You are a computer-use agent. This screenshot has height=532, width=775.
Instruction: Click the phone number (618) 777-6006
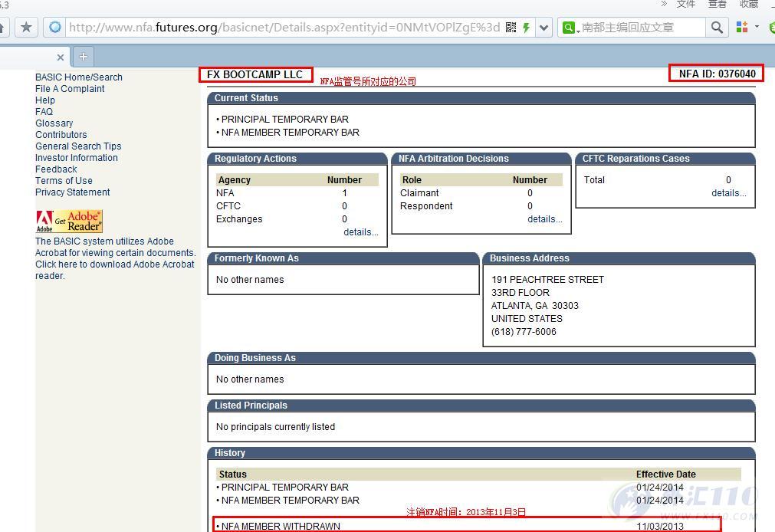tap(524, 332)
